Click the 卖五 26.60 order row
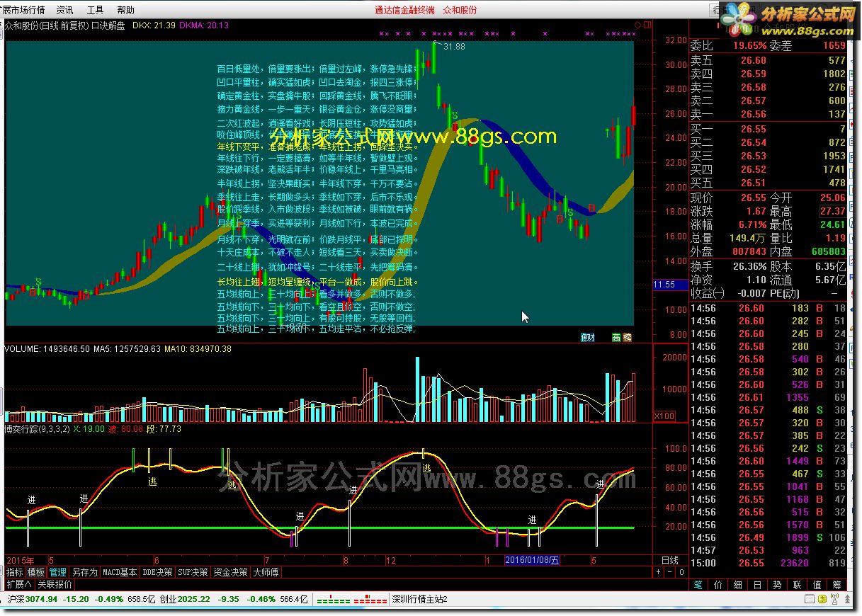Image resolution: width=862 pixels, height=616 pixels. (768, 61)
